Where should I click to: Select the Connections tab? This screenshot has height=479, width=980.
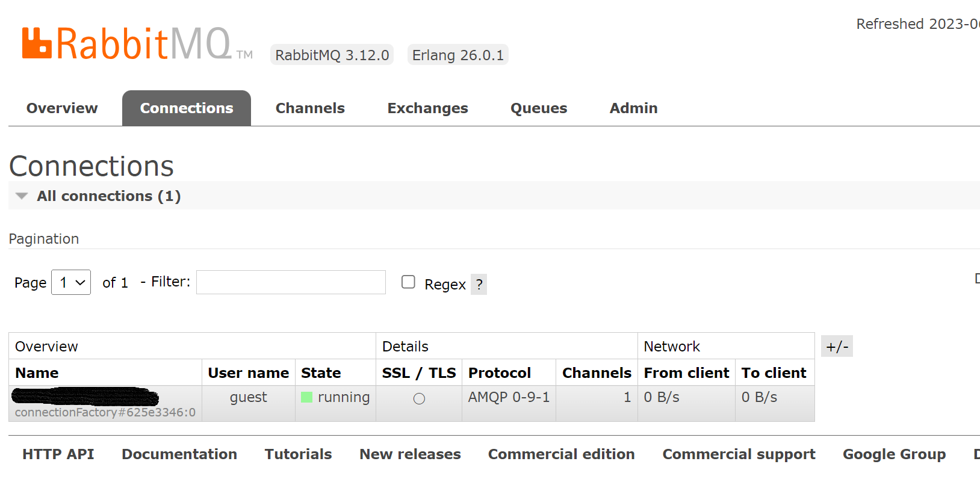coord(187,108)
